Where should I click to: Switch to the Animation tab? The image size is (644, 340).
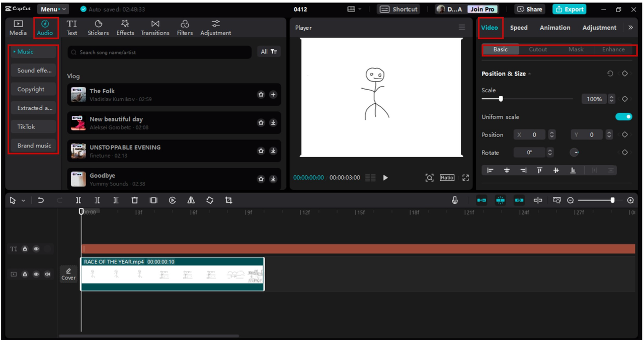[x=555, y=28]
